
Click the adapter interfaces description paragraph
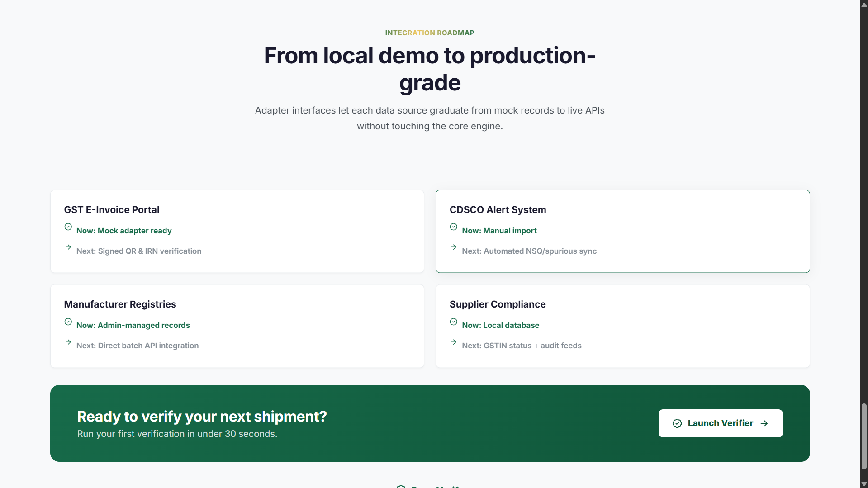[x=430, y=118]
